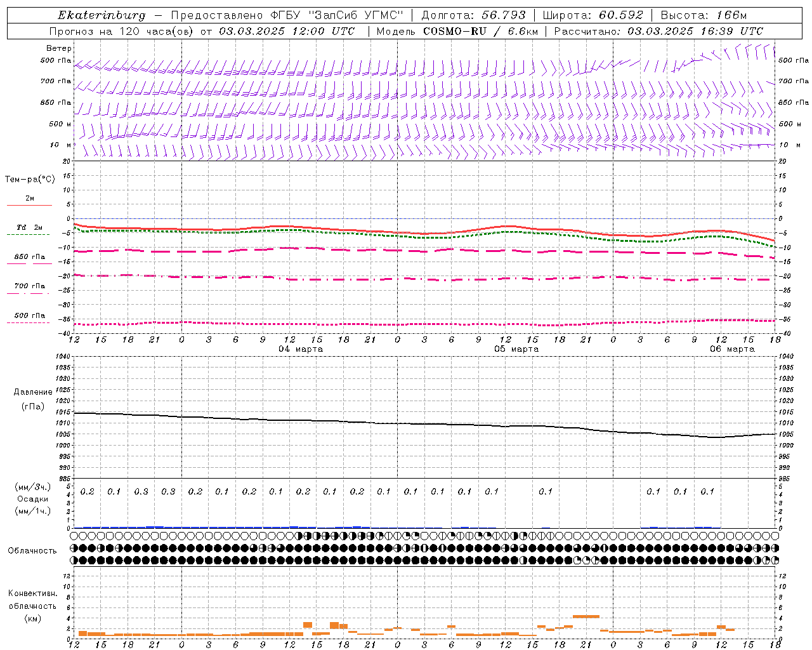
Task: Click the 05 марта date label
Action: pyautogui.click(x=516, y=349)
